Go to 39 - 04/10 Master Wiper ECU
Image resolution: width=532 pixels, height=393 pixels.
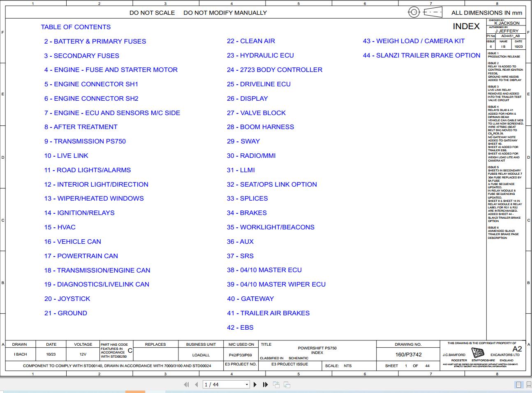(276, 284)
